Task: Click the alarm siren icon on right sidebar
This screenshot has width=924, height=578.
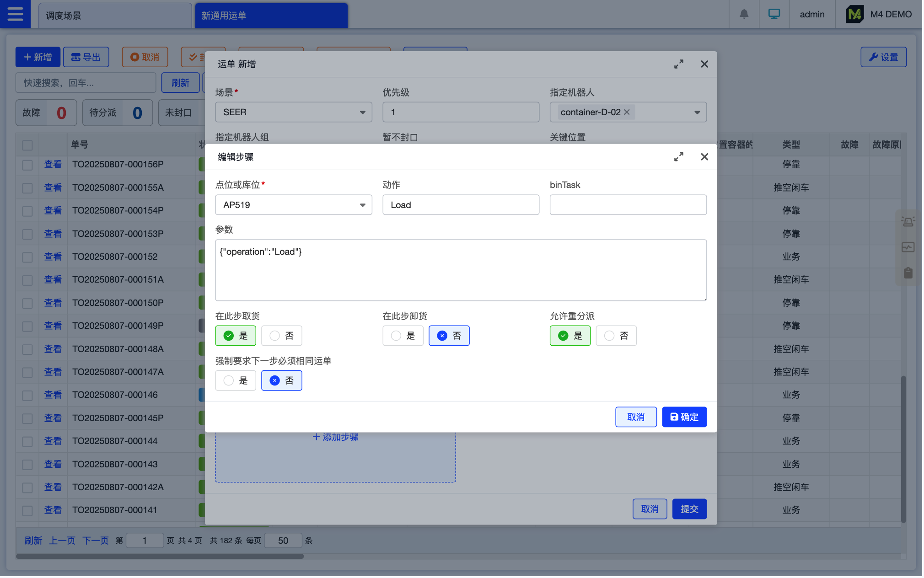Action: point(908,222)
